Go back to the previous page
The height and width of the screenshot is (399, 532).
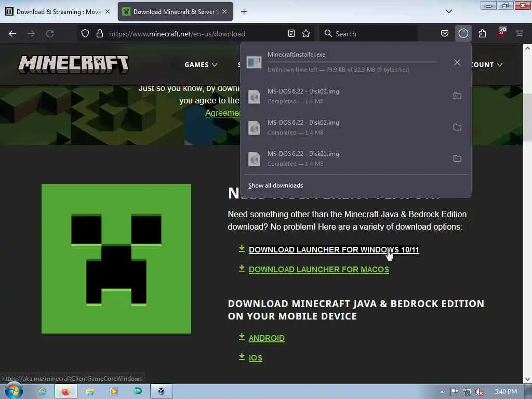[12, 34]
